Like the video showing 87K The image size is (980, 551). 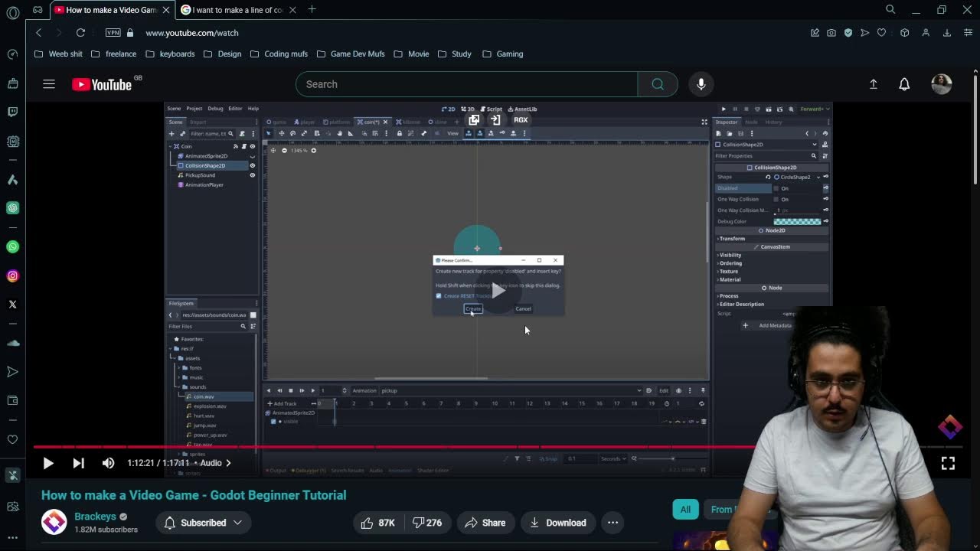pyautogui.click(x=377, y=523)
